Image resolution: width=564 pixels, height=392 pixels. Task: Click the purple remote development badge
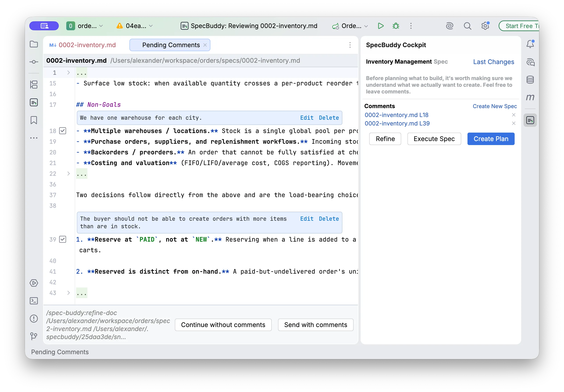click(44, 26)
